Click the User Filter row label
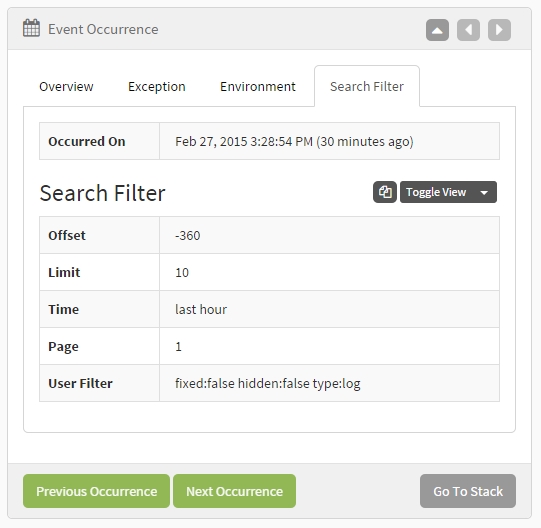541x528 pixels. 80,383
